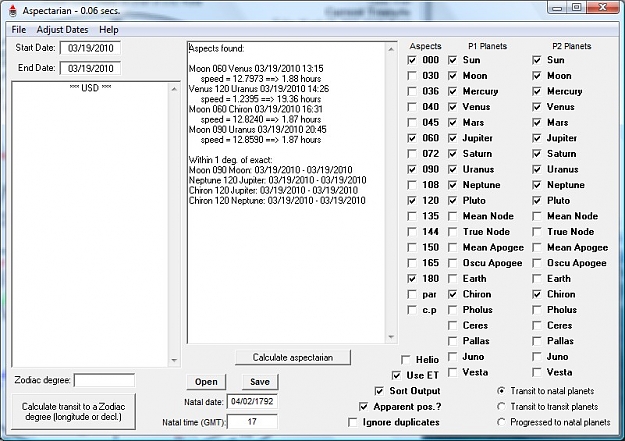Uncheck the P1 Planets Chiron checkbox
This screenshot has height=441, width=625.
tap(452, 294)
